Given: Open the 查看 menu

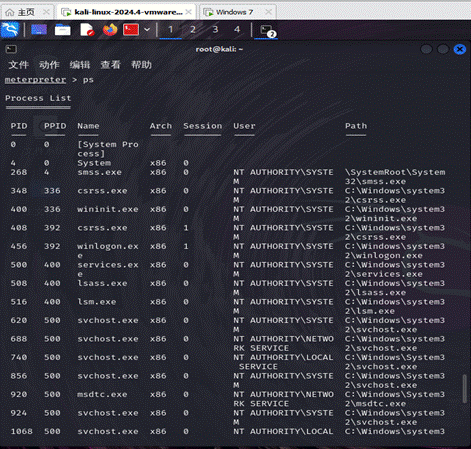Looking at the screenshot, I should click(110, 65).
